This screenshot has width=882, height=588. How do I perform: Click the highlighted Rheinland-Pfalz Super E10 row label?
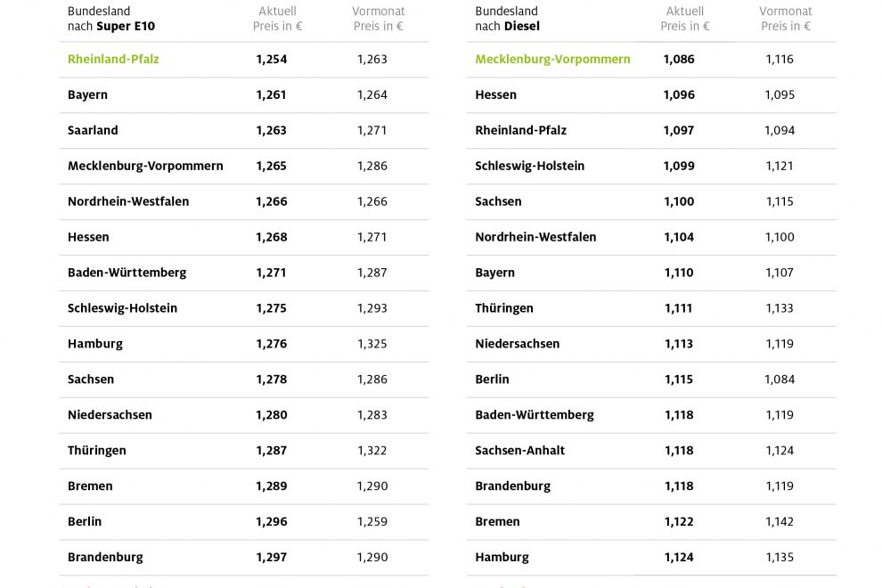[113, 59]
